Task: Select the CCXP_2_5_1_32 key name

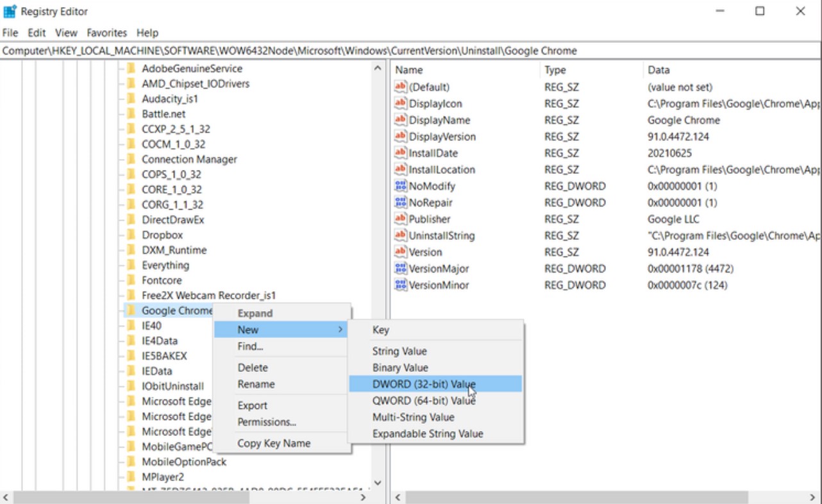Action: coord(176,129)
